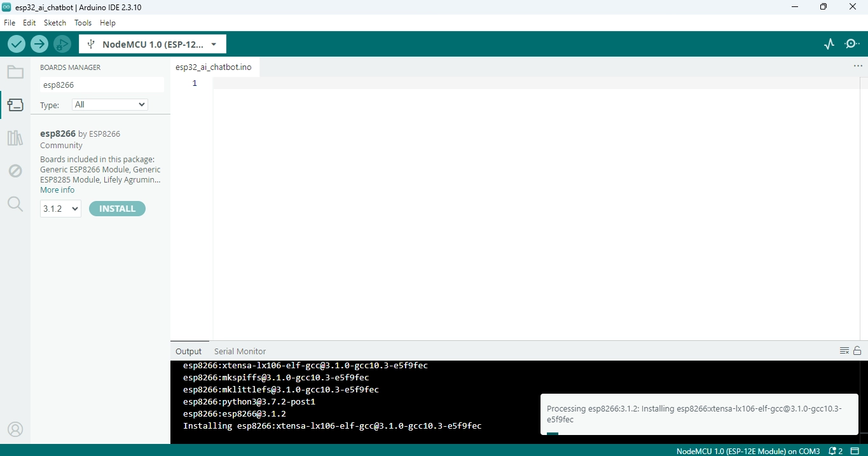Open the Search sidebar icon

pos(15,204)
